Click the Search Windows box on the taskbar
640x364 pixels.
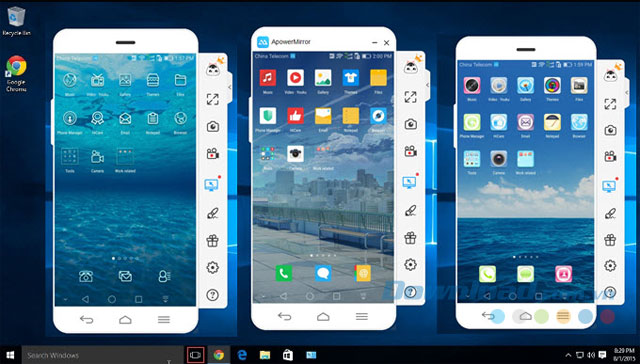(x=102, y=355)
